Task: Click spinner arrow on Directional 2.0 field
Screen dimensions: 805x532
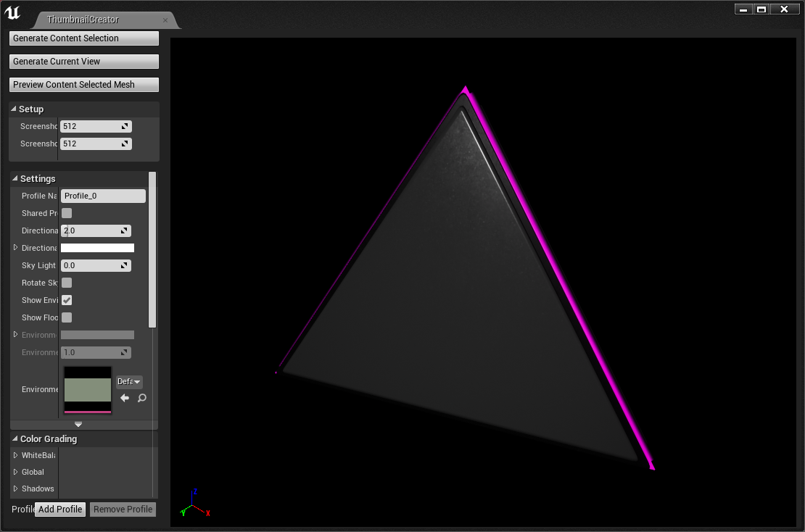Action: click(x=124, y=231)
